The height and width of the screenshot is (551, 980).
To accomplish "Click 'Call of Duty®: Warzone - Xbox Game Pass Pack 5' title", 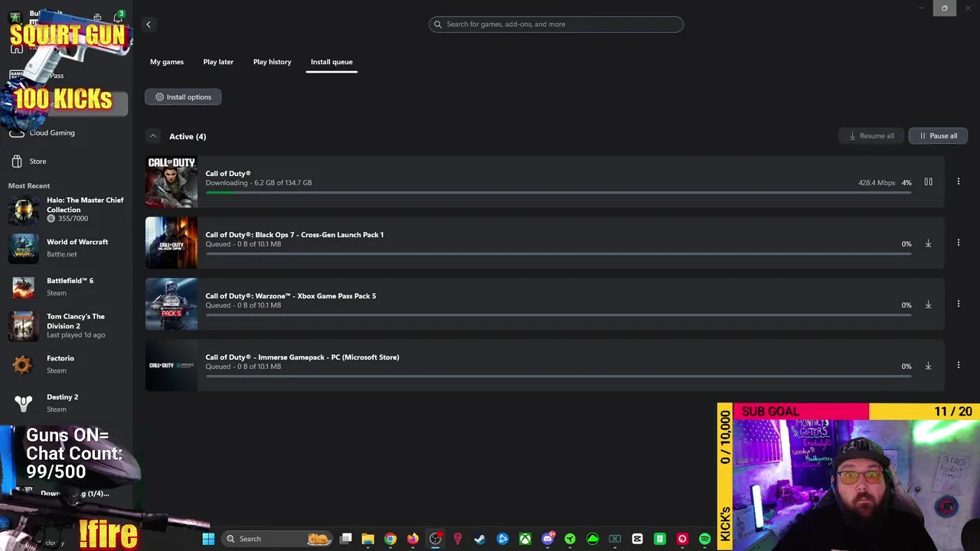I will (x=290, y=296).
